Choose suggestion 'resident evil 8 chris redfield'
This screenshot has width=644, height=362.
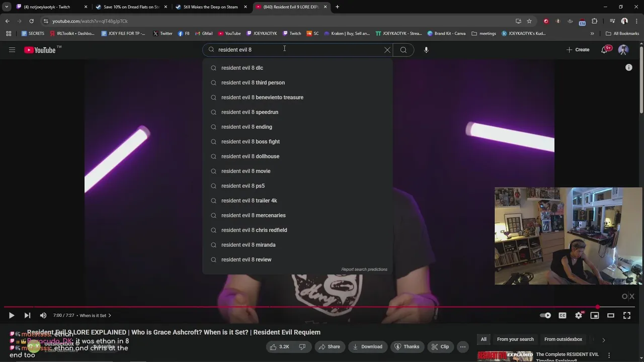tap(297, 230)
